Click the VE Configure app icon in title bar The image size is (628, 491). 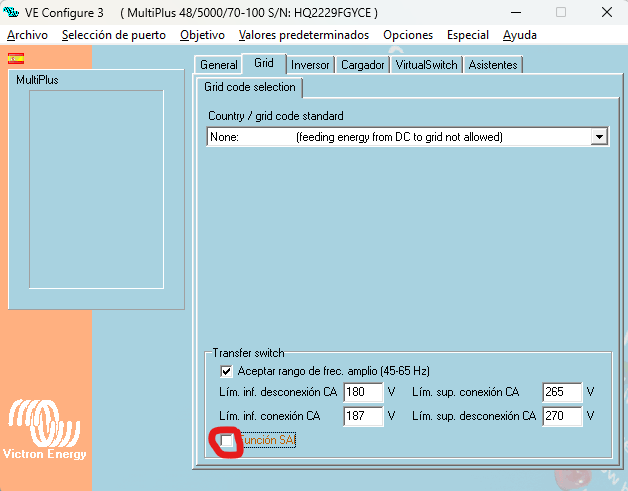click(11, 12)
